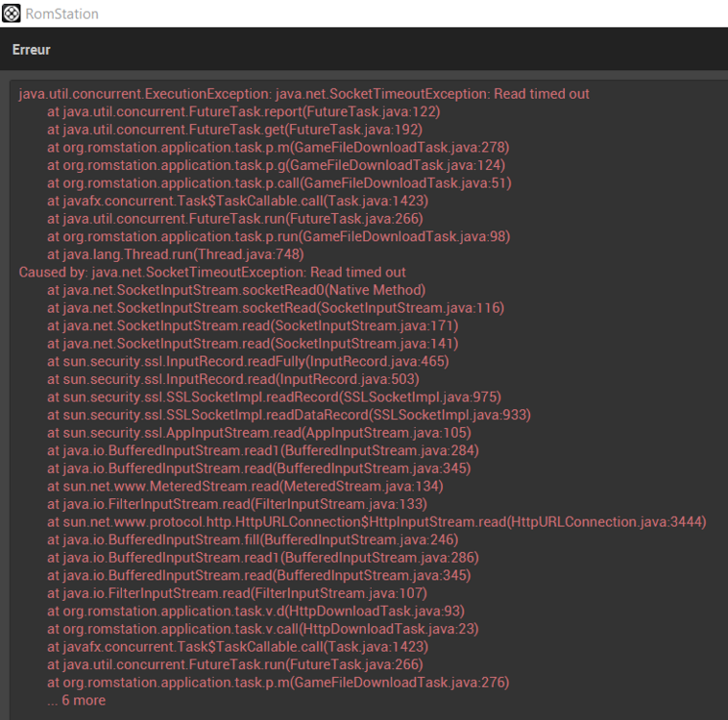Click the GameFileDownloadTask.java:276 line
The image size is (728, 720).
(x=279, y=683)
